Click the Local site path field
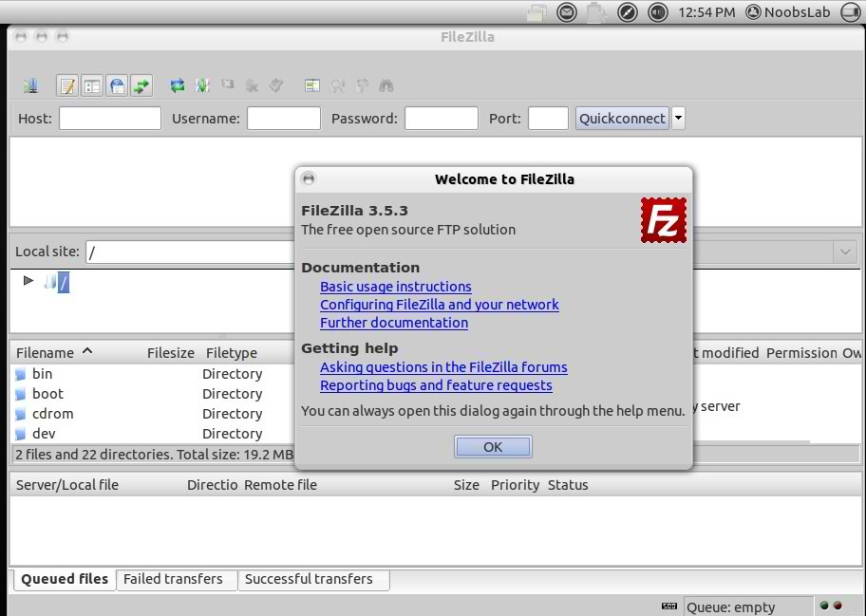This screenshot has width=866, height=616. [191, 252]
